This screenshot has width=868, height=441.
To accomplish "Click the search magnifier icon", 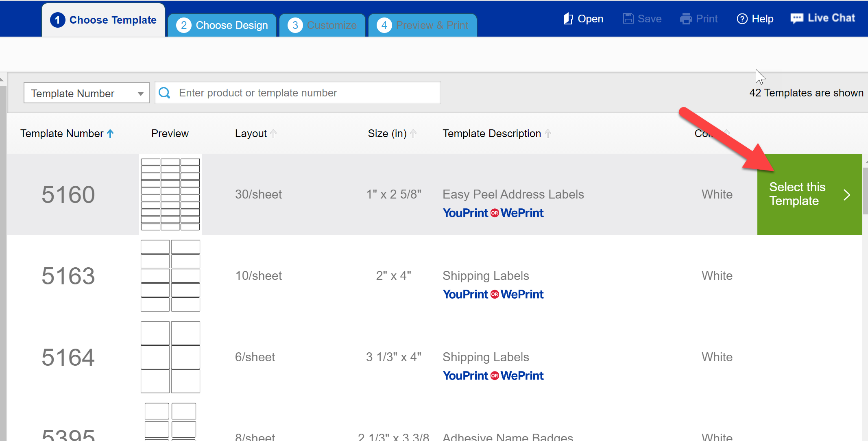I will pyautogui.click(x=164, y=93).
